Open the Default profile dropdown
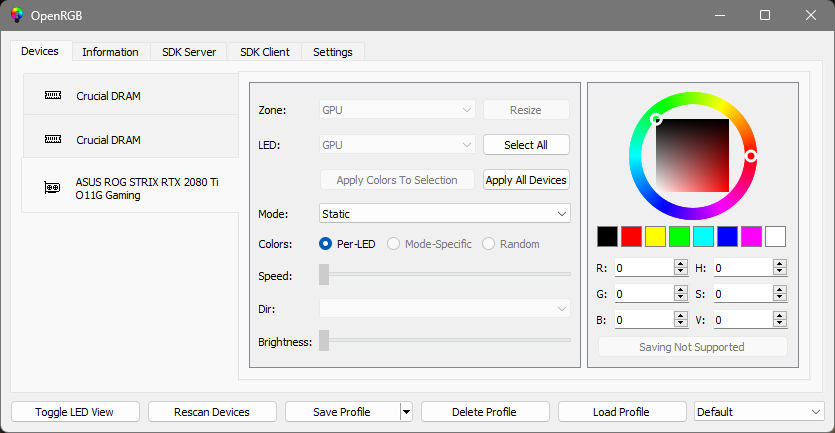Screen dimensions: 835x433 [759, 412]
